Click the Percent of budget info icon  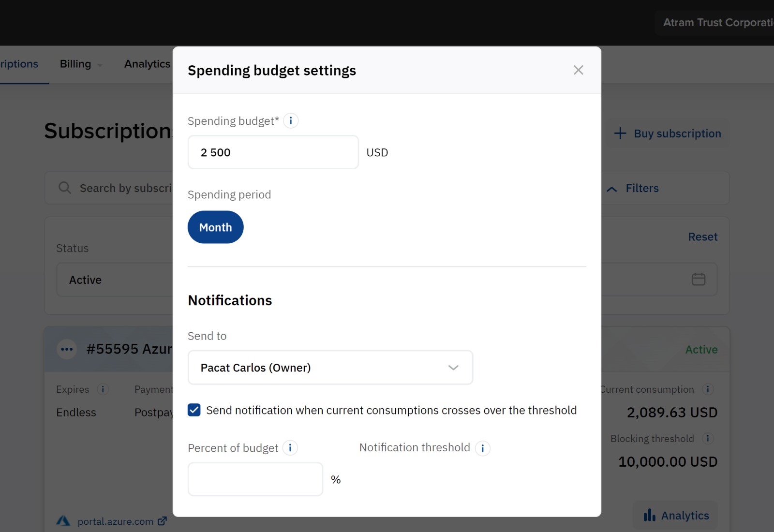click(290, 448)
